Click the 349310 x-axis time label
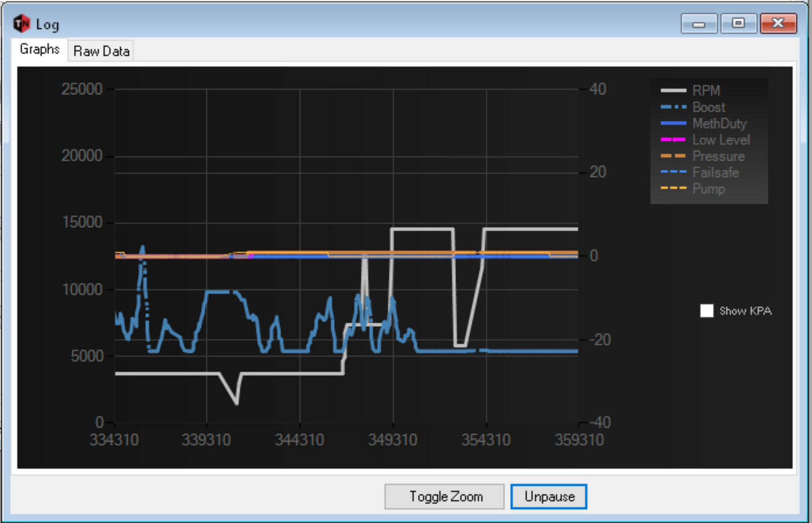812x523 pixels. point(393,439)
